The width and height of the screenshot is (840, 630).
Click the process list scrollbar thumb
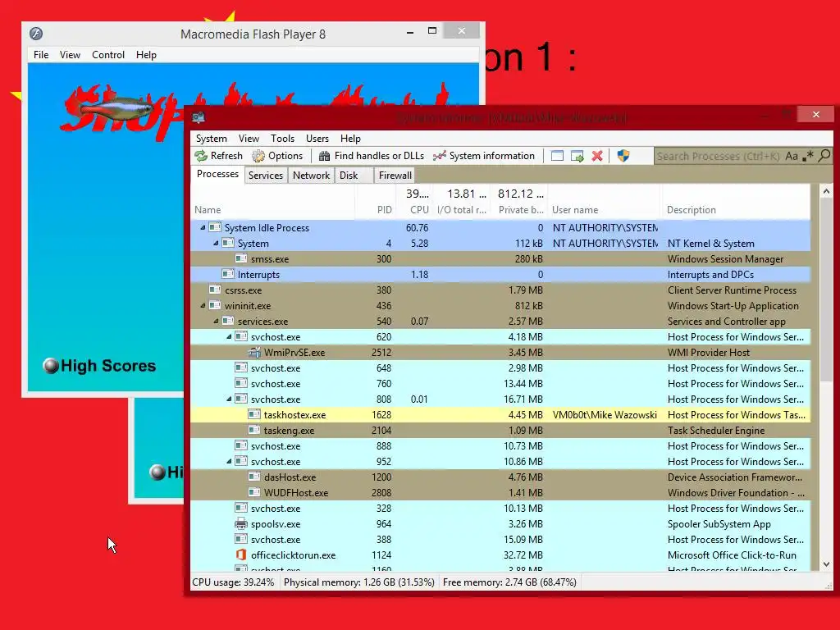click(826, 290)
